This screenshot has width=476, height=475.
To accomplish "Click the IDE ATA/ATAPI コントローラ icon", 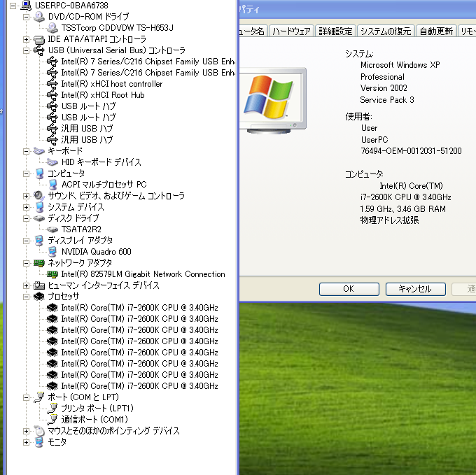I will (39, 39).
